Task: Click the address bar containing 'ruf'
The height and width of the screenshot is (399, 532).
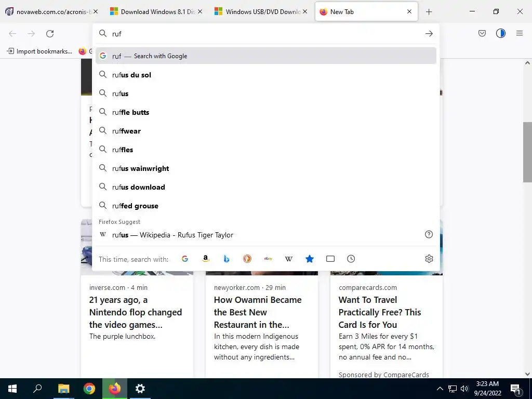Action: coord(265,34)
